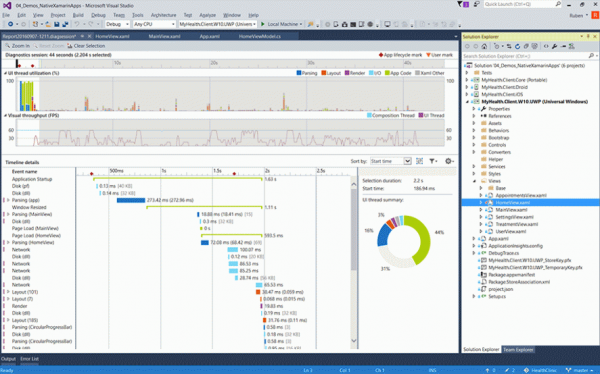Click the Save All toolbar icon
This screenshot has width=600, height=374.
(x=65, y=24)
